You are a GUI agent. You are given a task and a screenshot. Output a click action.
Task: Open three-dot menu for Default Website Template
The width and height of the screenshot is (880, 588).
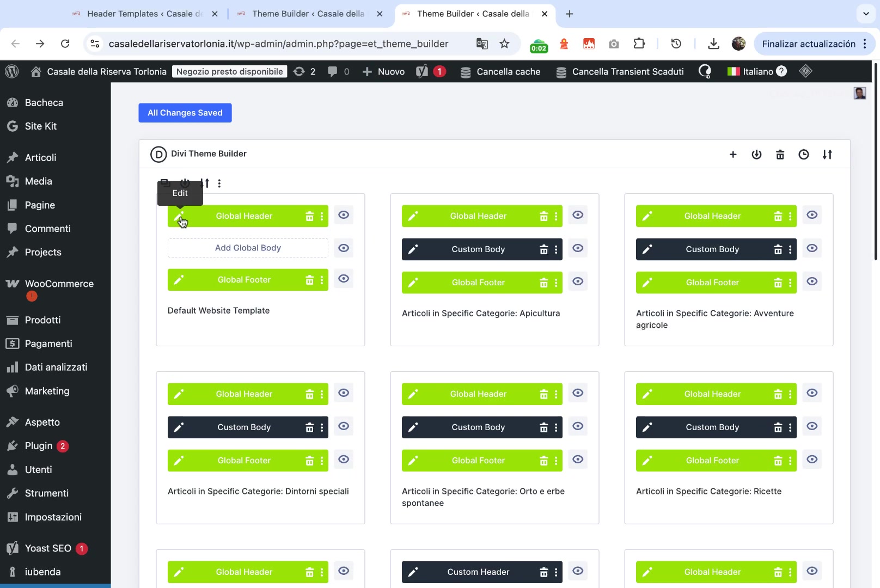(219, 183)
